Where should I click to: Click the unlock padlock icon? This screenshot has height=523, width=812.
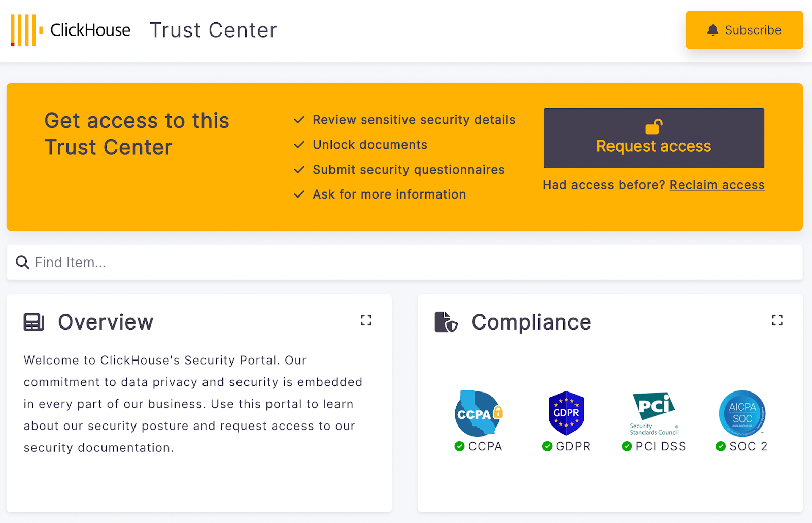[x=654, y=126]
